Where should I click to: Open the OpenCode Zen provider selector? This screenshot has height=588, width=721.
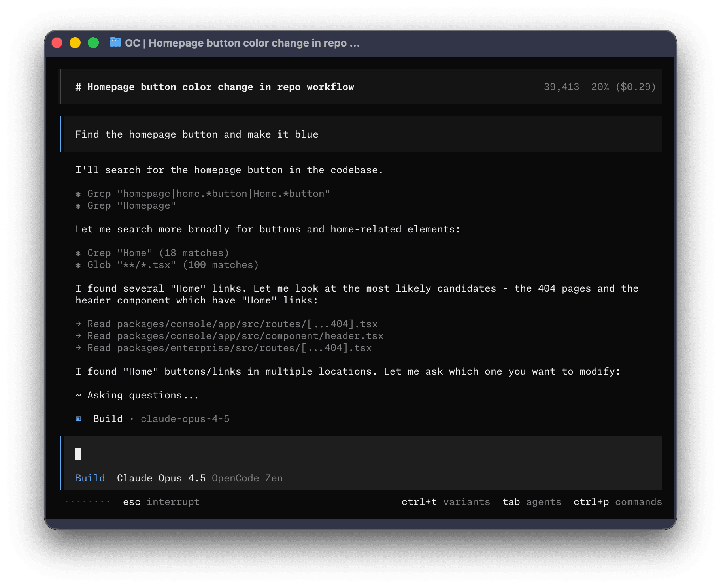tap(247, 478)
